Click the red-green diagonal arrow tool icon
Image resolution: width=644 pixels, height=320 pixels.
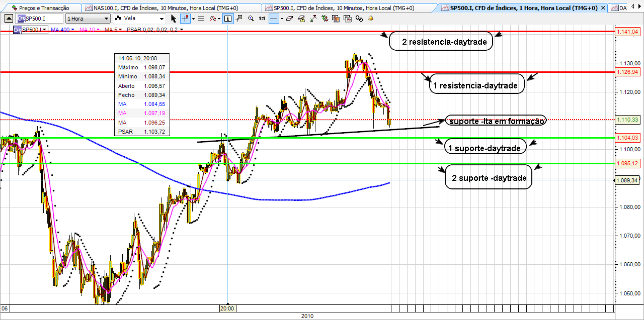click(313, 18)
